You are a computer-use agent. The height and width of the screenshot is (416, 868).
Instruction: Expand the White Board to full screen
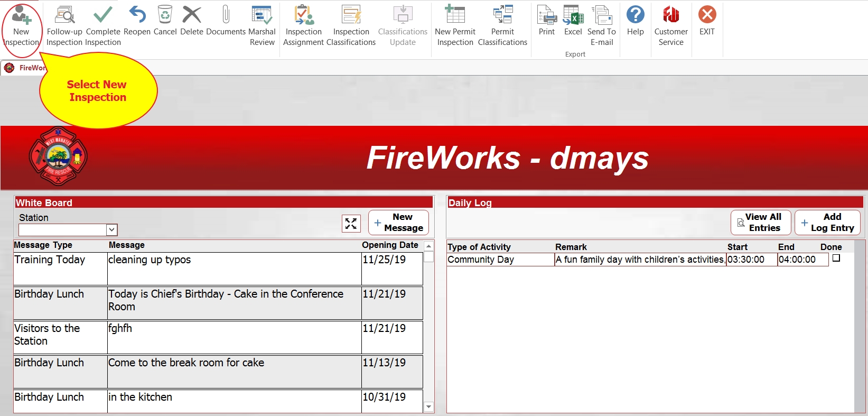351,224
